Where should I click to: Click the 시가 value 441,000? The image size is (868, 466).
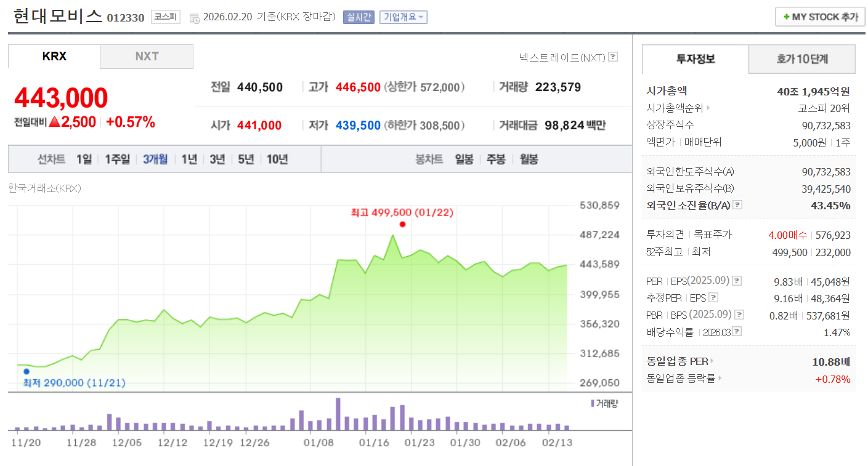pos(259,126)
